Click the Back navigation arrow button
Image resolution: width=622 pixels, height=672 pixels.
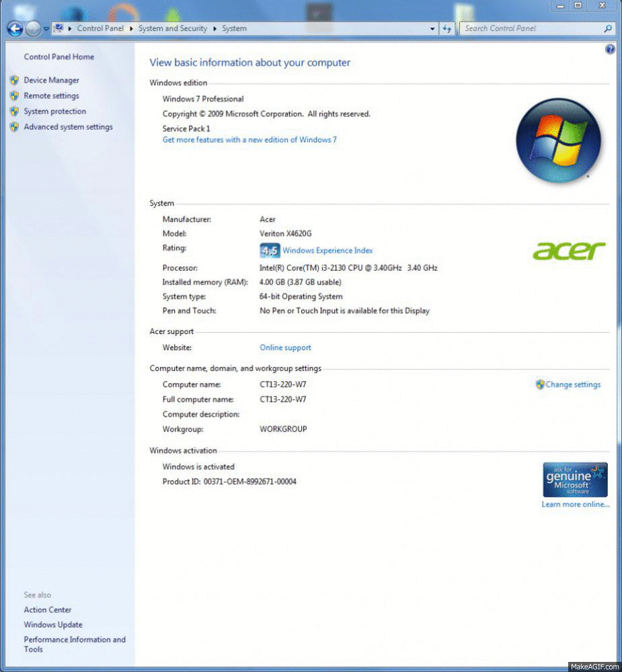click(15, 29)
